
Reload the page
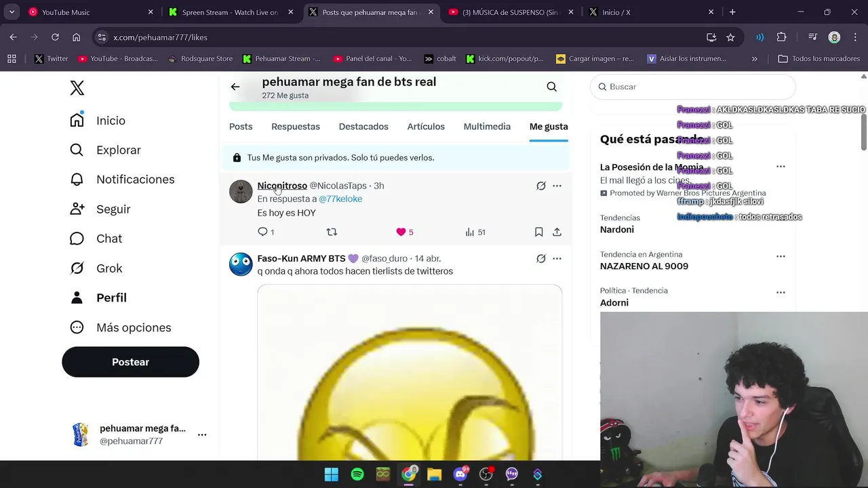coord(55,37)
